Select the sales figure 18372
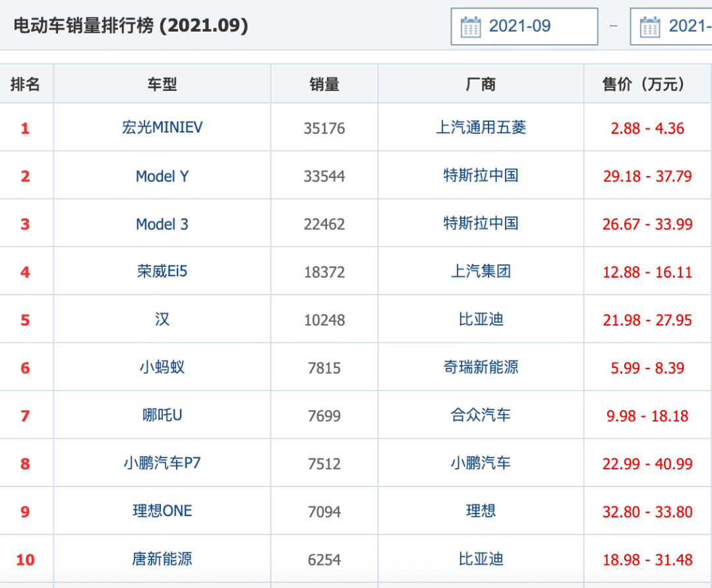Screen dimensions: 712x588 [324, 272]
